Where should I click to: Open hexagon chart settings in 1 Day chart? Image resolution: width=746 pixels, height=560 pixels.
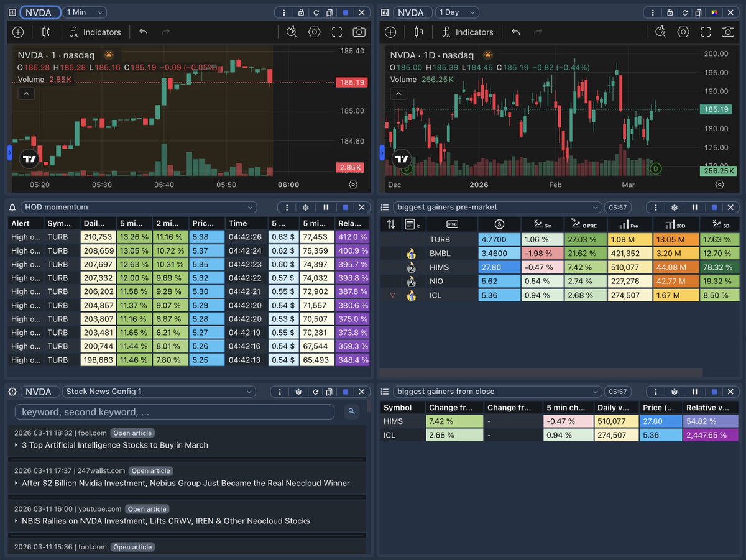pos(683,32)
